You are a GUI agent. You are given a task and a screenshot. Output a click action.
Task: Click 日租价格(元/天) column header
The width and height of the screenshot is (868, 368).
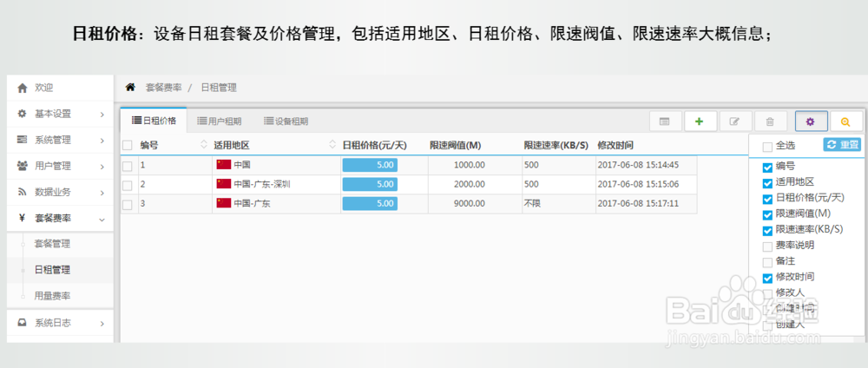(x=375, y=146)
